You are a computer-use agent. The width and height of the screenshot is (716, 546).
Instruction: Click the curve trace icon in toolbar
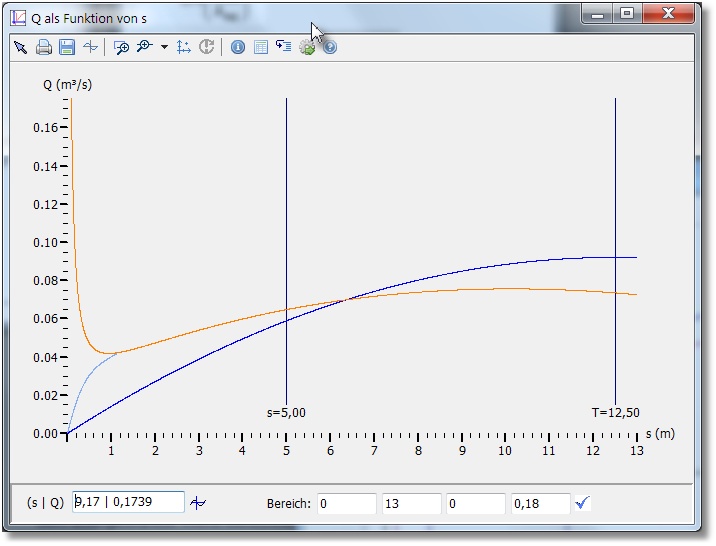[91, 47]
